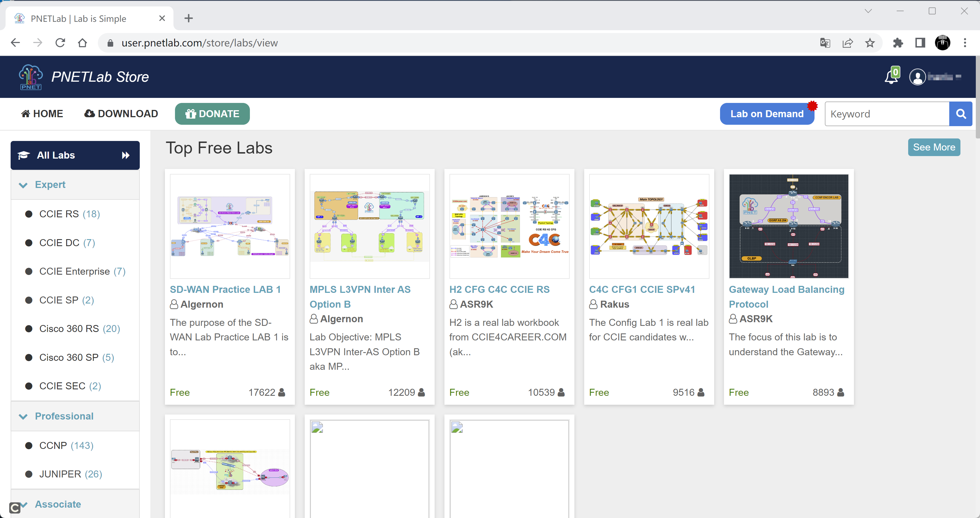Select CCIE SEC (2) category

click(x=70, y=386)
